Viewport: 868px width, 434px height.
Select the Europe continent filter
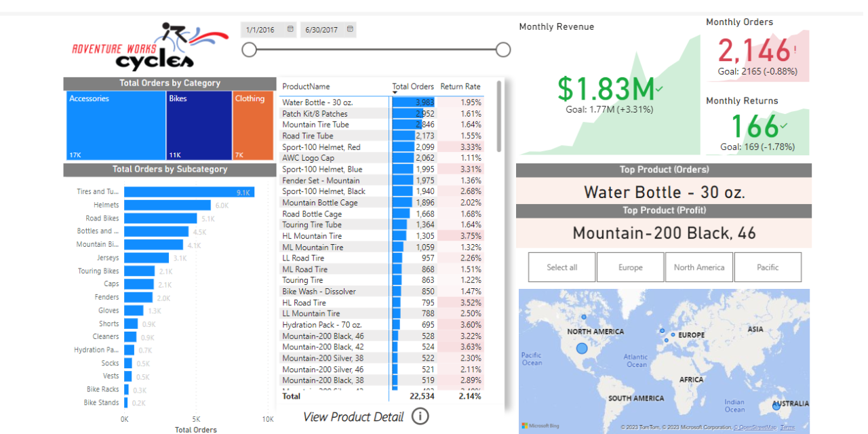[x=630, y=267]
